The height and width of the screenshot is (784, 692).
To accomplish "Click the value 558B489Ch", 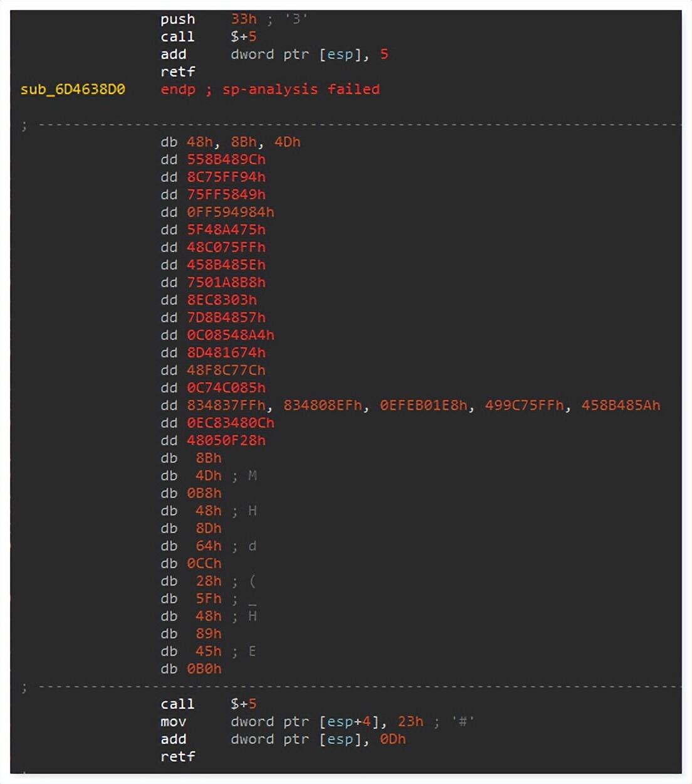I will click(226, 160).
